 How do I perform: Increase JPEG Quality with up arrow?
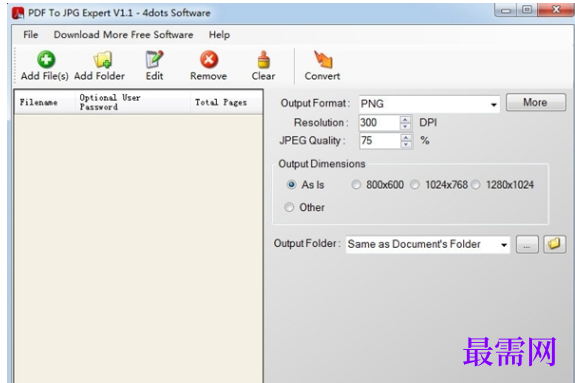[406, 138]
